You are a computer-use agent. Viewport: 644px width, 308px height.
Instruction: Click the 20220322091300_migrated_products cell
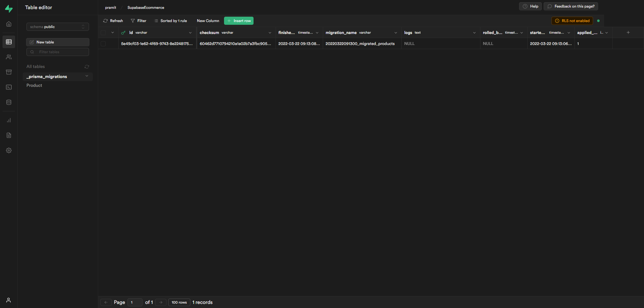tap(362, 44)
